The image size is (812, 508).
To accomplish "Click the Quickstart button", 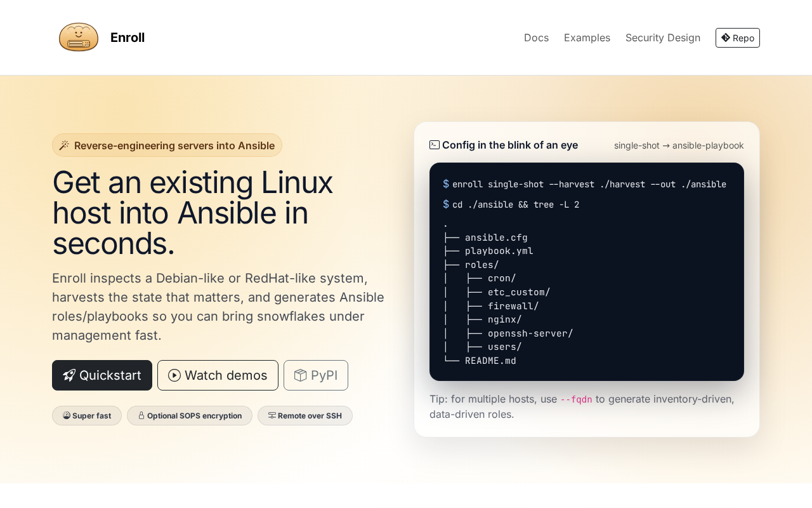I will (x=102, y=375).
